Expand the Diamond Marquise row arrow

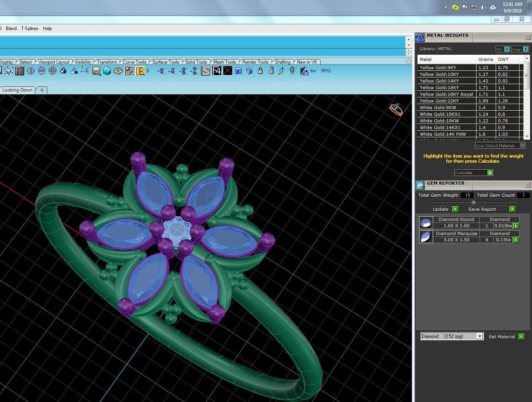[x=516, y=240]
